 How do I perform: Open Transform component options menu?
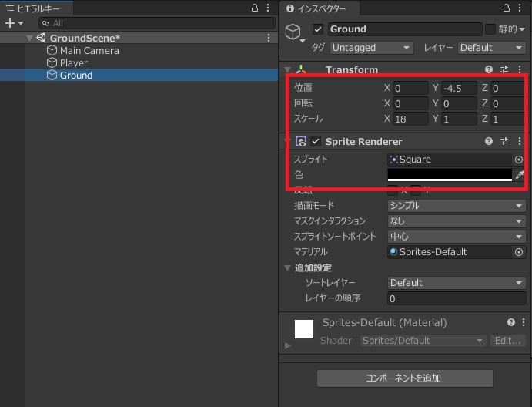tap(520, 69)
